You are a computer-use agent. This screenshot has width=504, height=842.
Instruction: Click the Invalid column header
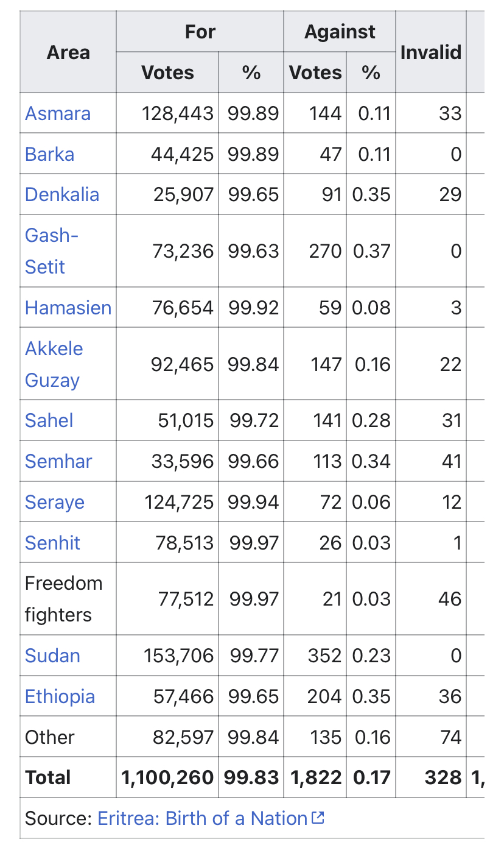click(x=431, y=52)
